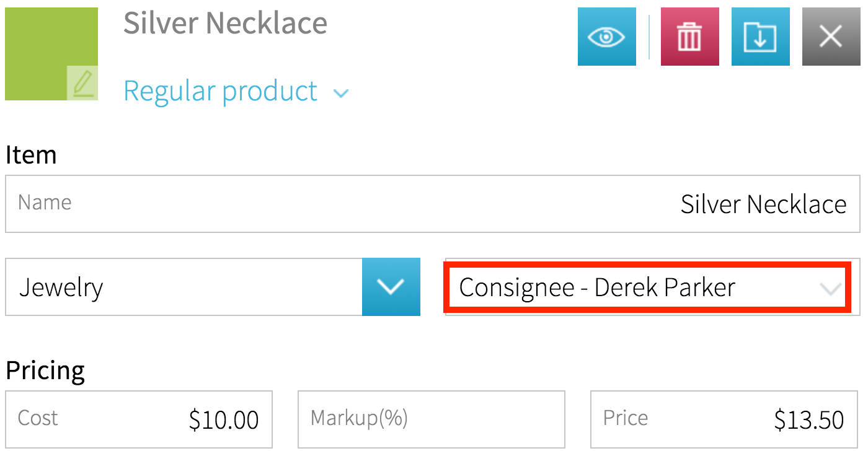868x456 pixels.
Task: Toggle product preview with the eye icon
Action: pos(606,37)
